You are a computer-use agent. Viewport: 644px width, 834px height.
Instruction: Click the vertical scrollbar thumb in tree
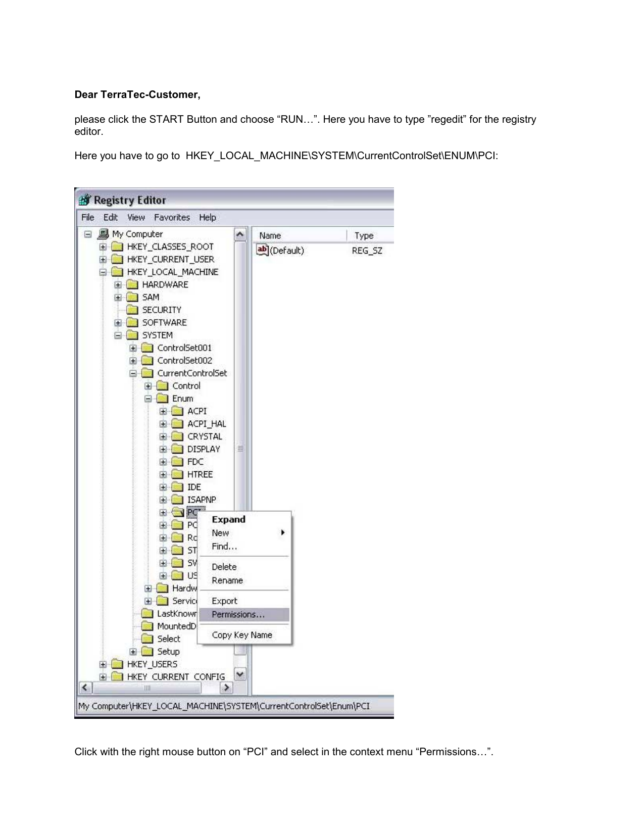pos(240,448)
